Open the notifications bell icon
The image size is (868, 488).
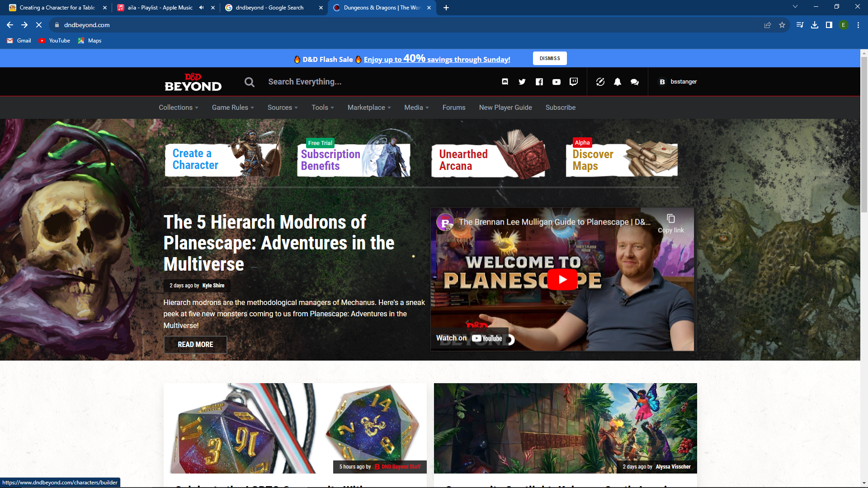click(x=618, y=82)
